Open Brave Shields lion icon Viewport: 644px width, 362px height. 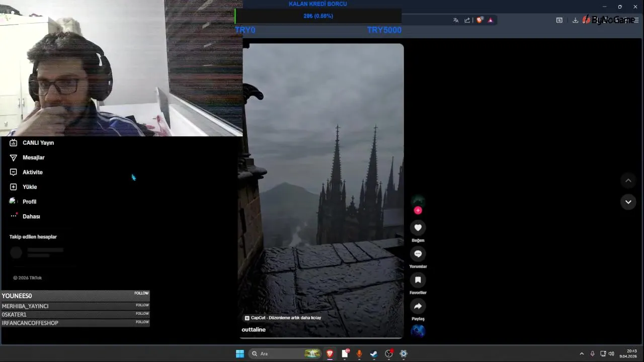(x=479, y=20)
